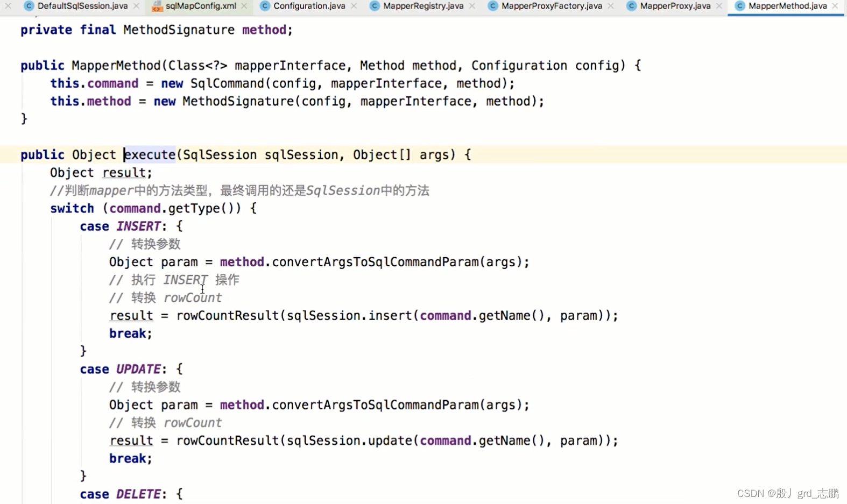The image size is (847, 504).
Task: Close the MapperRegistry.java tab
Action: click(x=472, y=6)
